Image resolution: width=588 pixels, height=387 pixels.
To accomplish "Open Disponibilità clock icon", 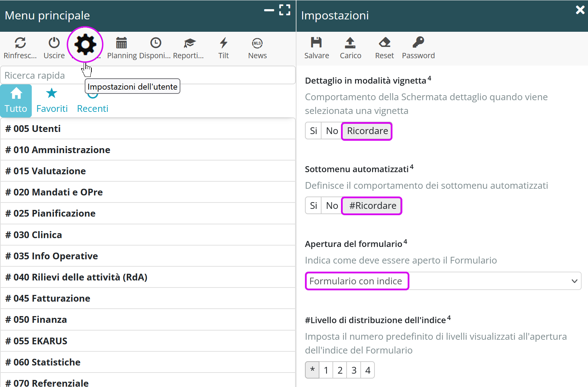I will (x=155, y=43).
